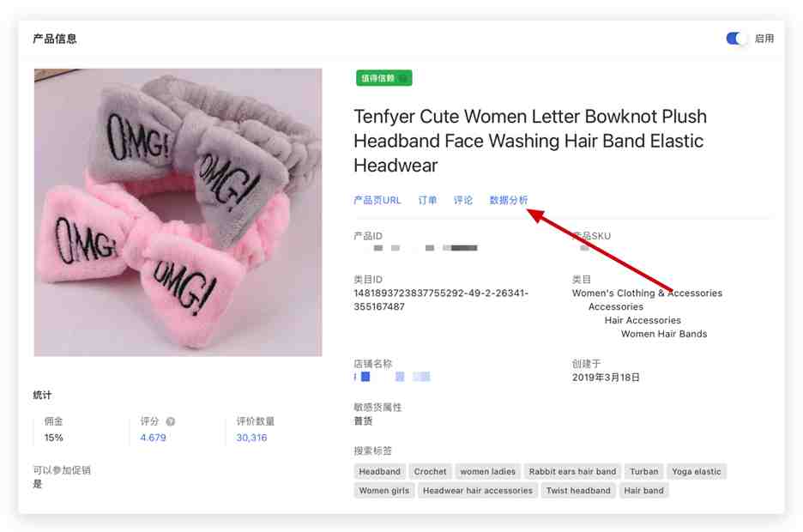Click the 4.679 rating value

(x=153, y=438)
